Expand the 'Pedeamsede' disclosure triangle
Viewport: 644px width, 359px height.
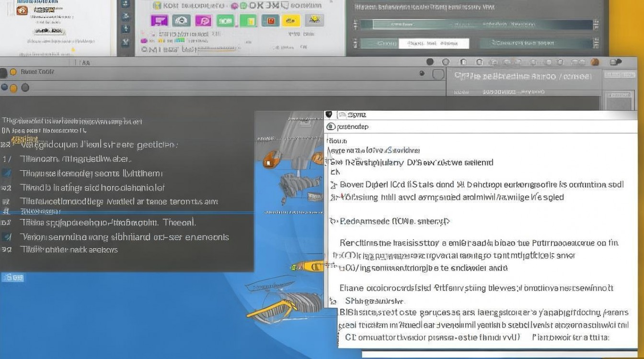334,222
